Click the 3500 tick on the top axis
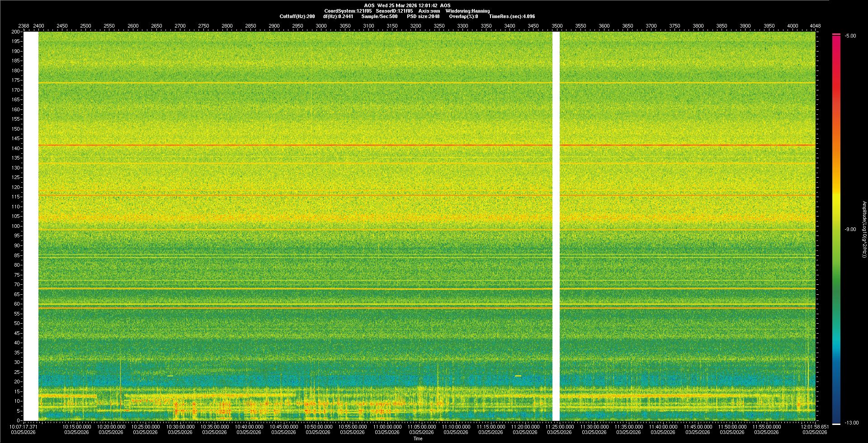Image resolution: width=868 pixels, height=443 pixels. [557, 26]
